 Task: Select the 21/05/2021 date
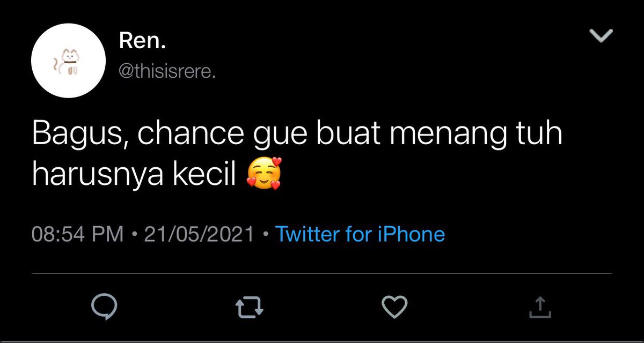click(199, 234)
